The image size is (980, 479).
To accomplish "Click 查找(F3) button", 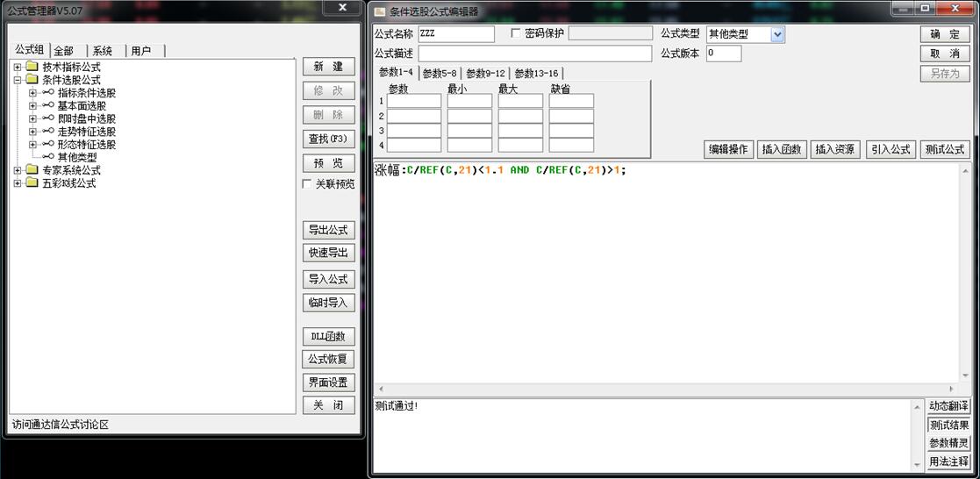I will pyautogui.click(x=329, y=139).
